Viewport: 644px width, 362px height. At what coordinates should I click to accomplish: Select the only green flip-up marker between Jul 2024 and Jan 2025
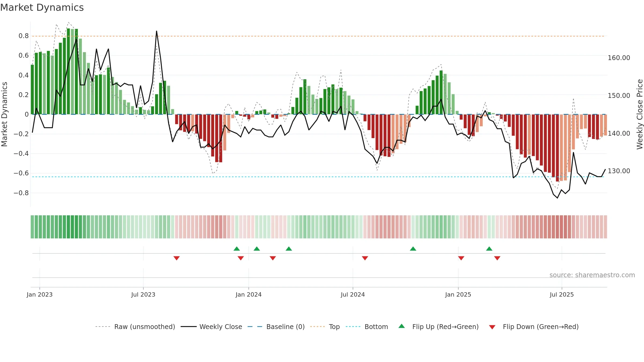tap(413, 249)
